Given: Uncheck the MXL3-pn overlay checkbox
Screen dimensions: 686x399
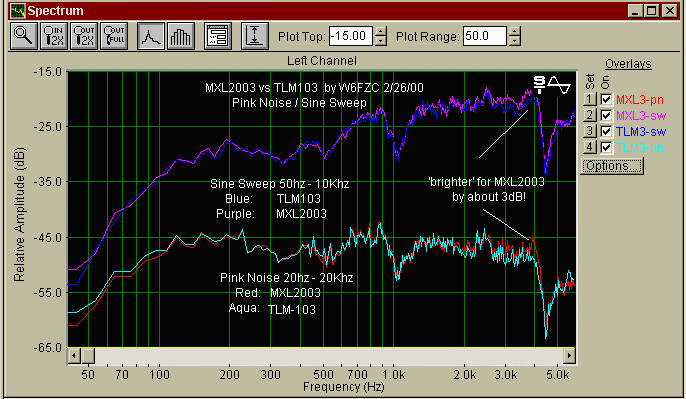Looking at the screenshot, I should pos(606,99).
